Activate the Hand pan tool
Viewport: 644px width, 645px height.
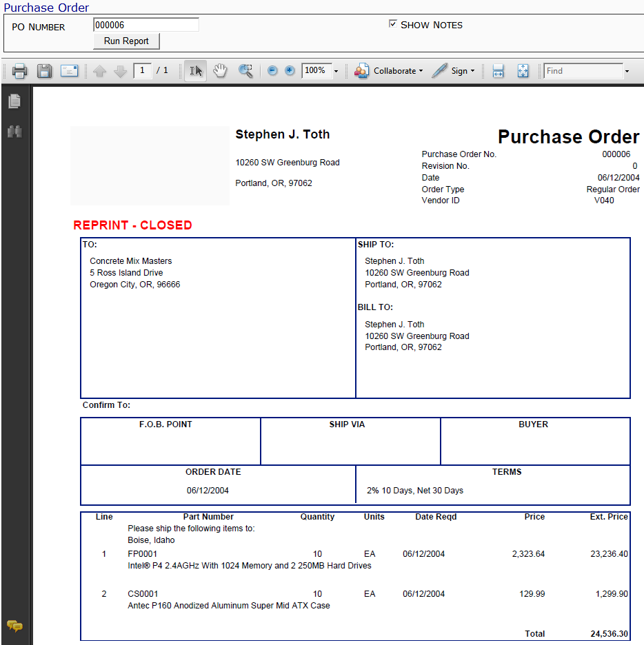pos(220,71)
